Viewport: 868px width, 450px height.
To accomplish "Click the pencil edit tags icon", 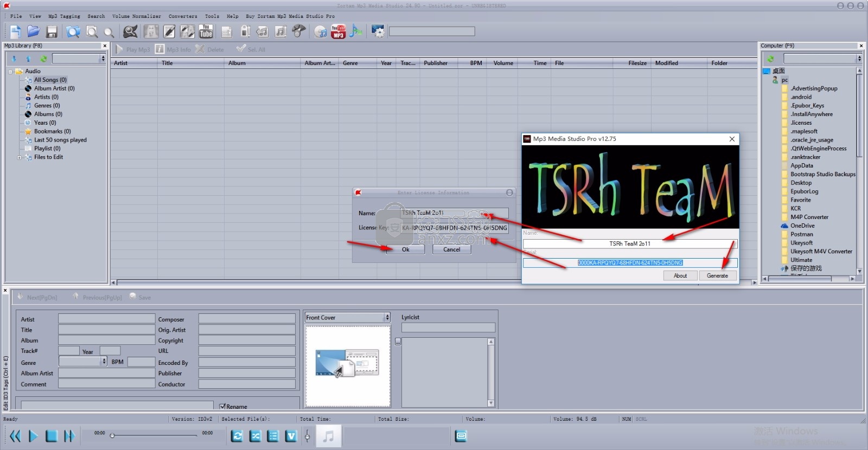I will 169,31.
